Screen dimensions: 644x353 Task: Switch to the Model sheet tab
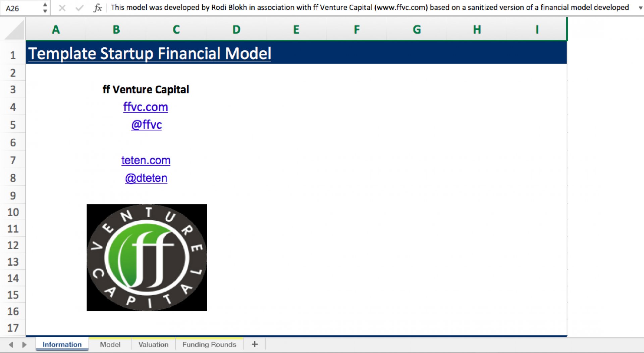(x=110, y=344)
